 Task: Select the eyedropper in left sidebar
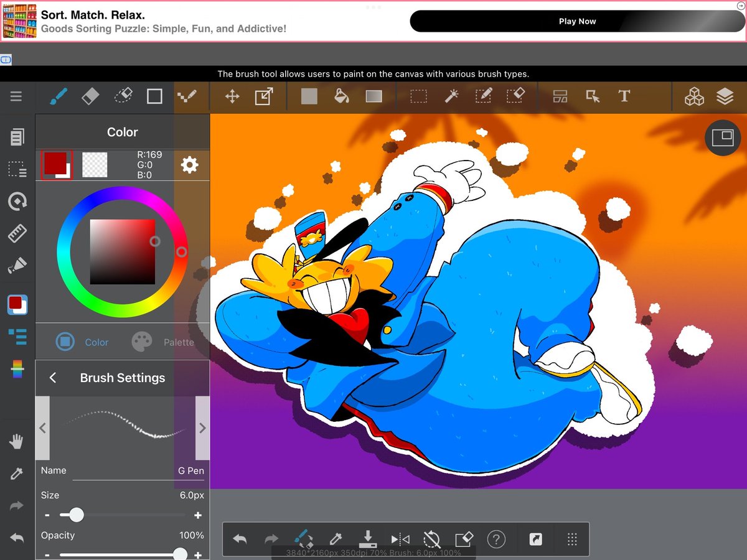[17, 474]
